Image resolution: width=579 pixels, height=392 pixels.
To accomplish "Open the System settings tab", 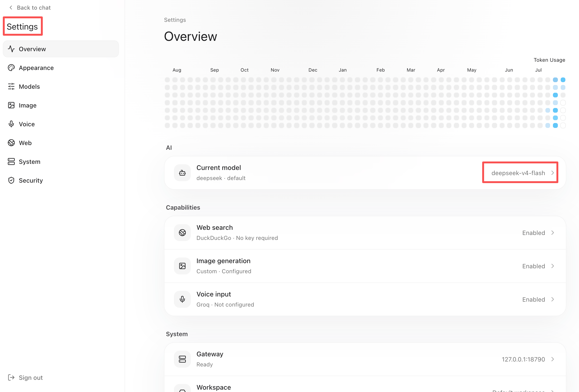I will pyautogui.click(x=61, y=161).
